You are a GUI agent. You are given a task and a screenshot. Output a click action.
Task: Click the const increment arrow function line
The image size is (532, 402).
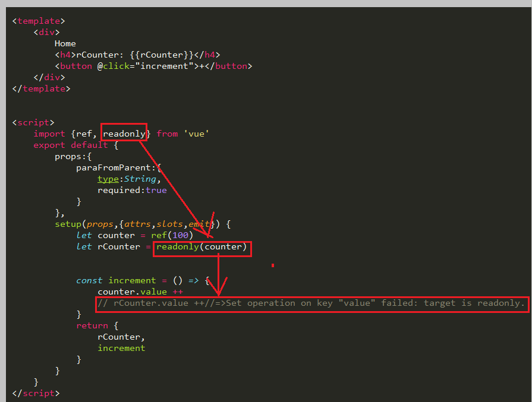pyautogui.click(x=143, y=281)
